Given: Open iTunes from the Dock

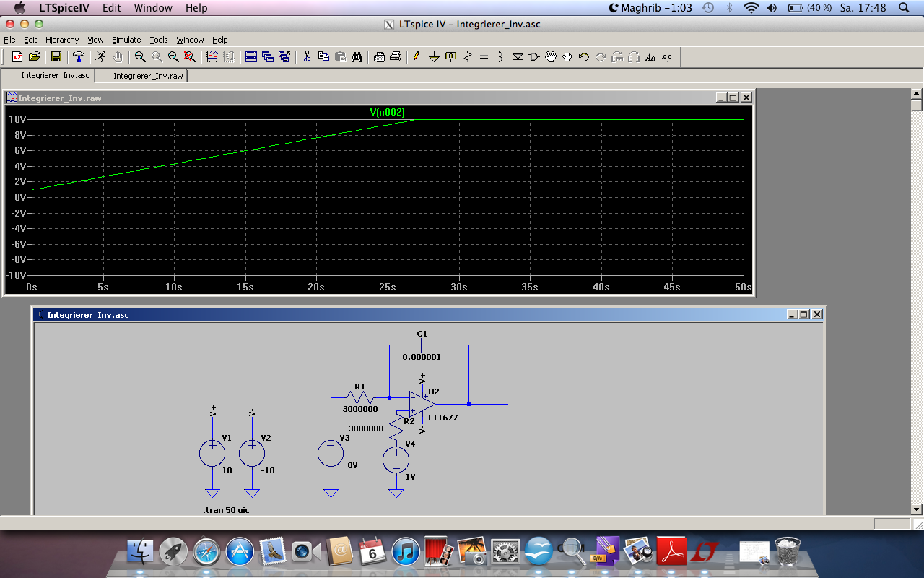Looking at the screenshot, I should tap(406, 551).
